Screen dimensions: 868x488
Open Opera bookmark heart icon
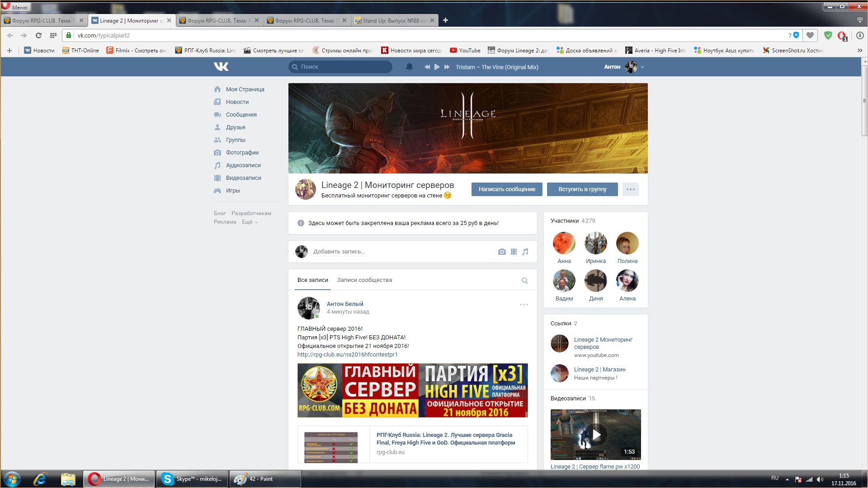point(810,35)
